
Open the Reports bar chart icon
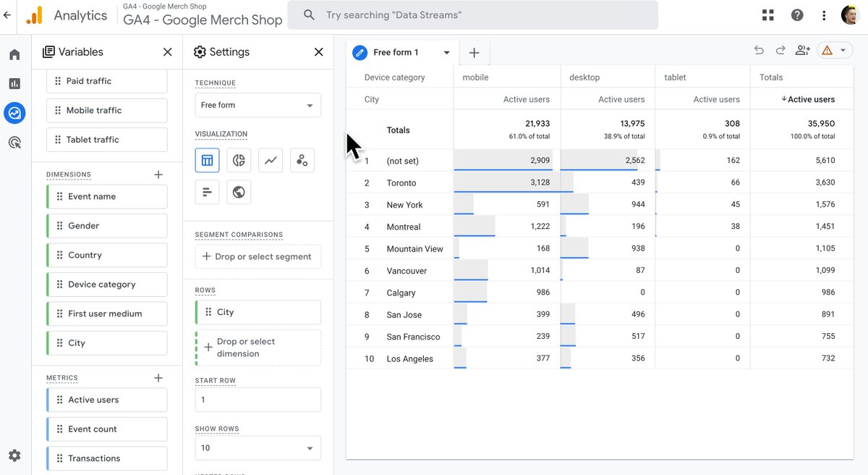(14, 84)
